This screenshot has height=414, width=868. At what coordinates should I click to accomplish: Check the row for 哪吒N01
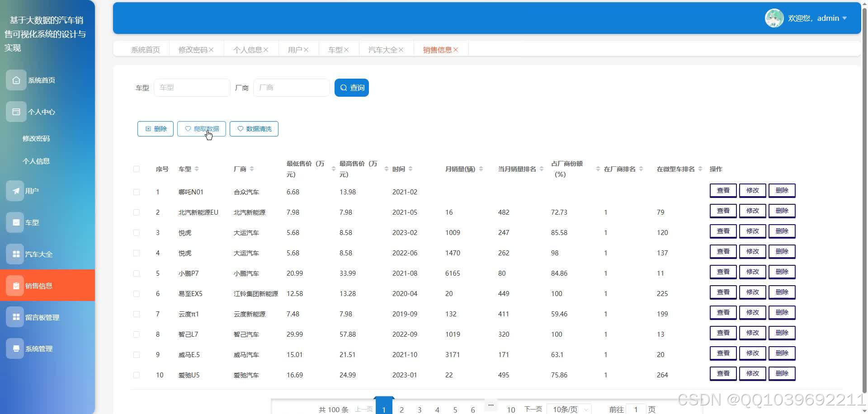click(137, 192)
